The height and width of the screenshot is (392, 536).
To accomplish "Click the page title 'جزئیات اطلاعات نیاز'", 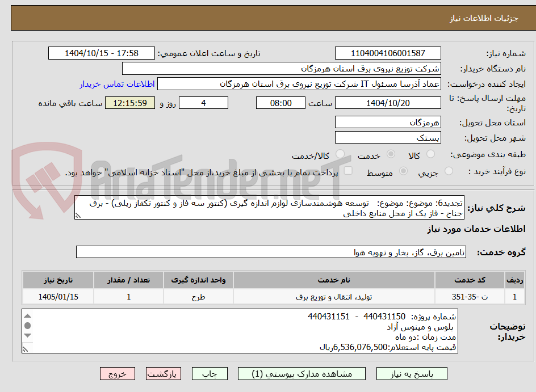I will (x=484, y=18).
